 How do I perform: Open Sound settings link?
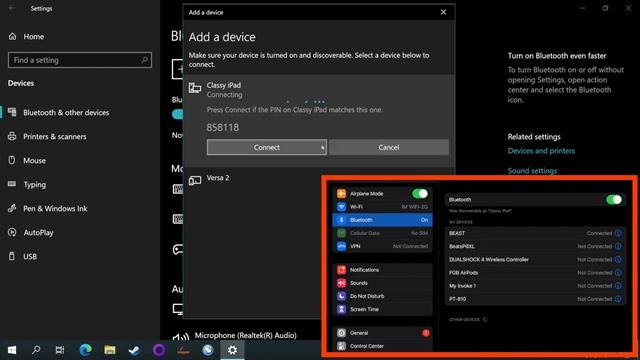(532, 171)
